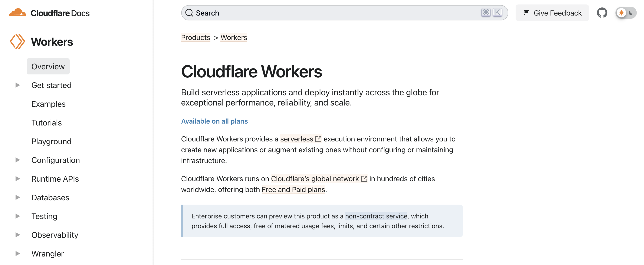This screenshot has height=265, width=644.
Task: Expand the Testing section arrow
Action: click(x=17, y=216)
